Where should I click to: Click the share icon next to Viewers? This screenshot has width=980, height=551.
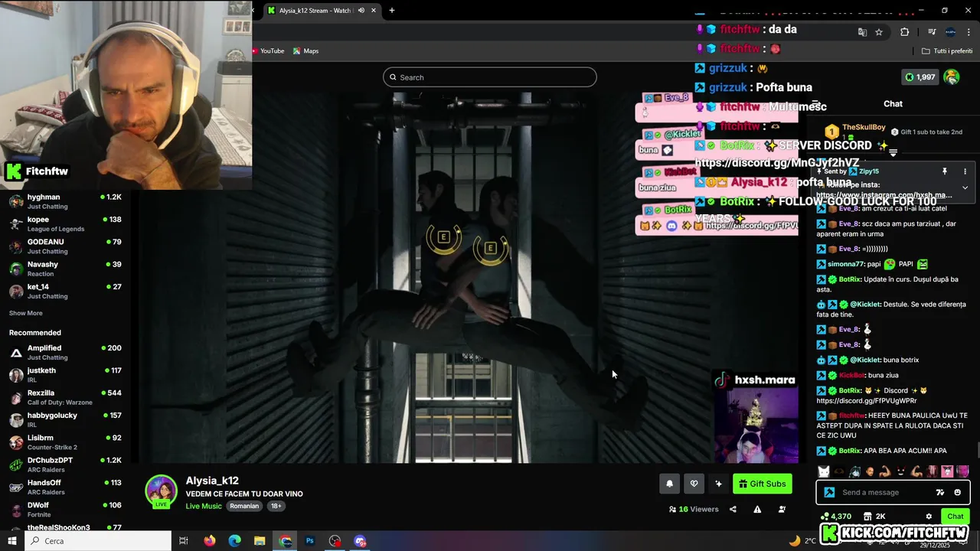(x=733, y=509)
